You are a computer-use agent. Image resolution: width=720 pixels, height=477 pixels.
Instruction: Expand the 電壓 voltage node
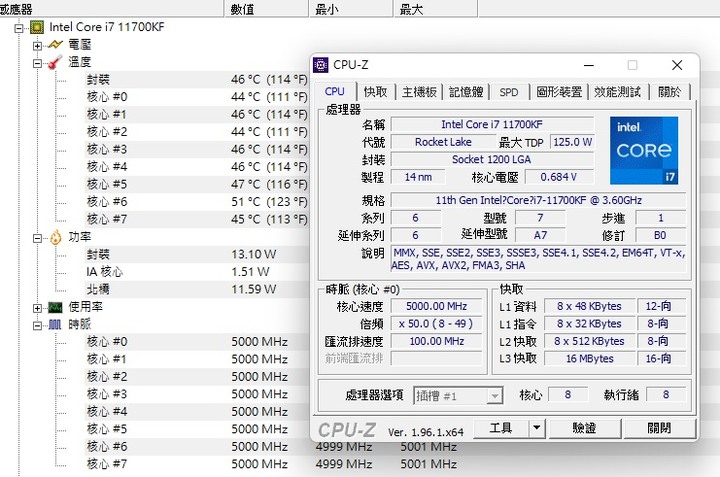point(37,45)
